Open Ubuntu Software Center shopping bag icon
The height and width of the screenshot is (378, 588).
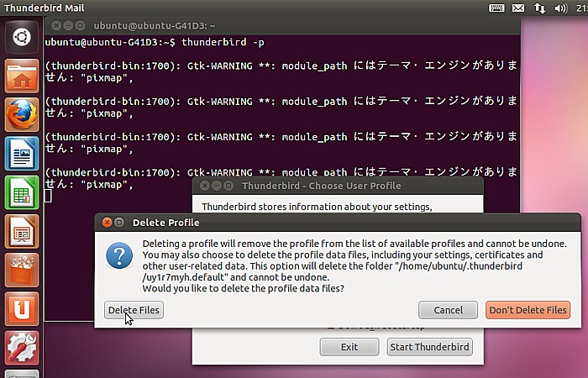(22, 270)
